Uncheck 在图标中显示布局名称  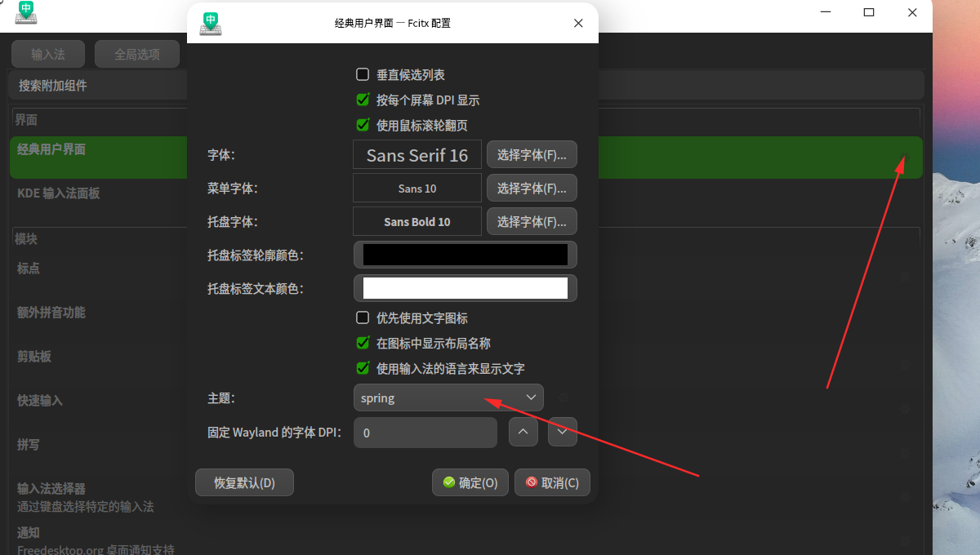point(363,344)
